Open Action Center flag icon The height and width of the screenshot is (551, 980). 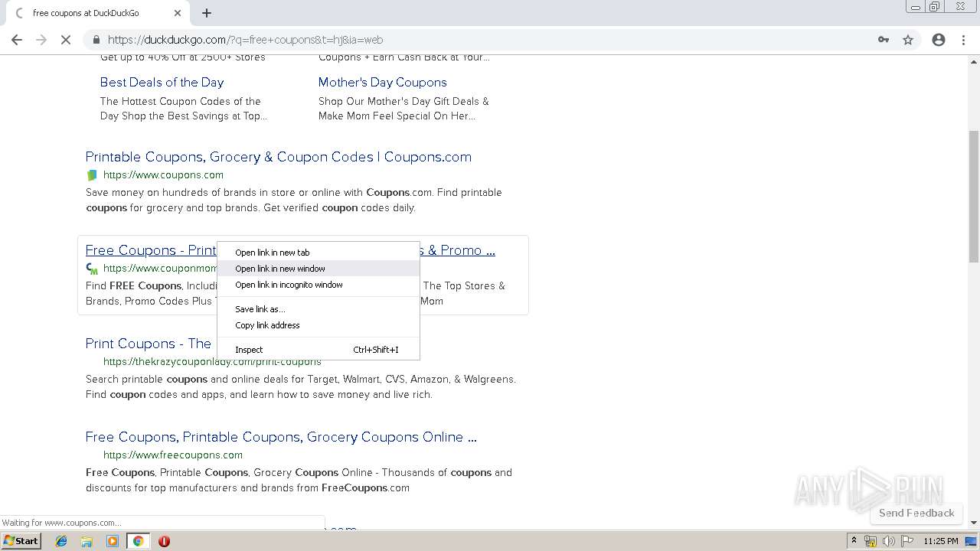click(x=907, y=541)
